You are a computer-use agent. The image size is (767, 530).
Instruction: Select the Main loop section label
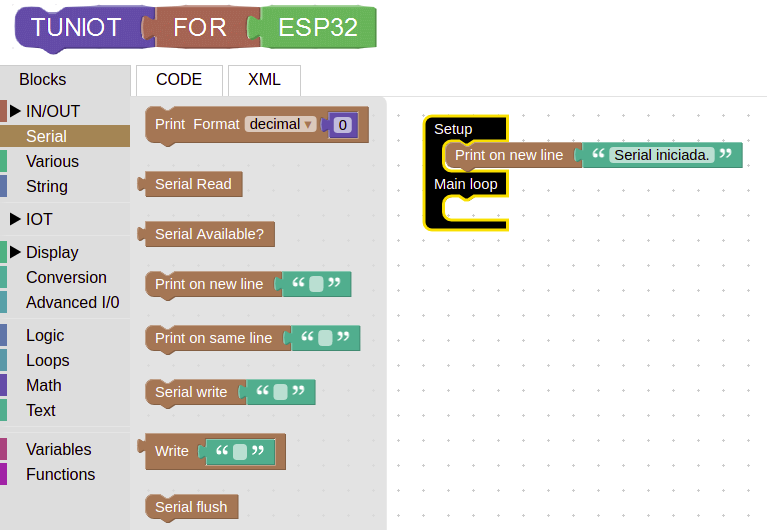(466, 184)
